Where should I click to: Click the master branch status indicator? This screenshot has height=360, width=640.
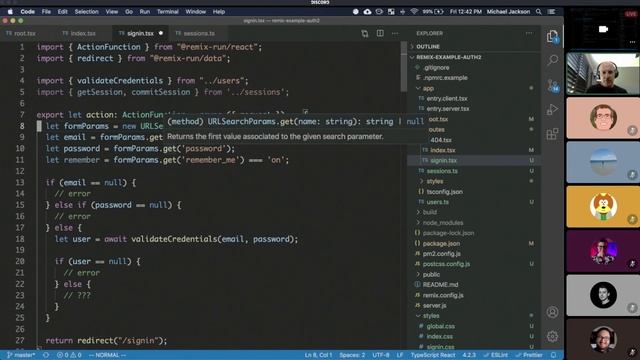click(x=21, y=355)
